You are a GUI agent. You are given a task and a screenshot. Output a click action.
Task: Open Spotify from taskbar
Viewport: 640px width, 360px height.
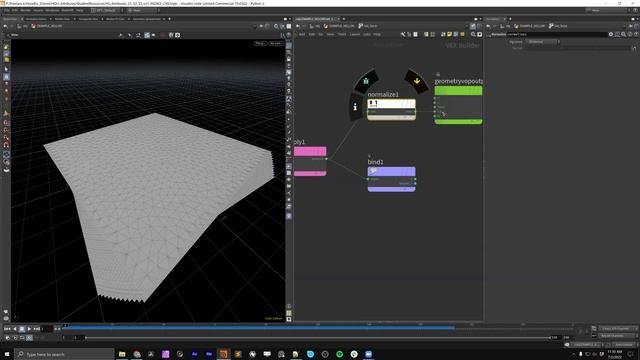coord(340,354)
